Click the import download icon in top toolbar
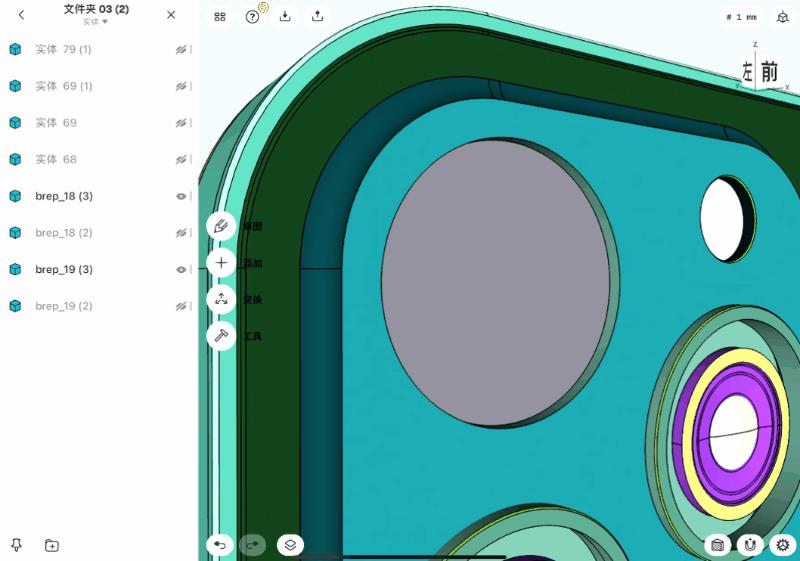The image size is (800, 561). click(285, 16)
